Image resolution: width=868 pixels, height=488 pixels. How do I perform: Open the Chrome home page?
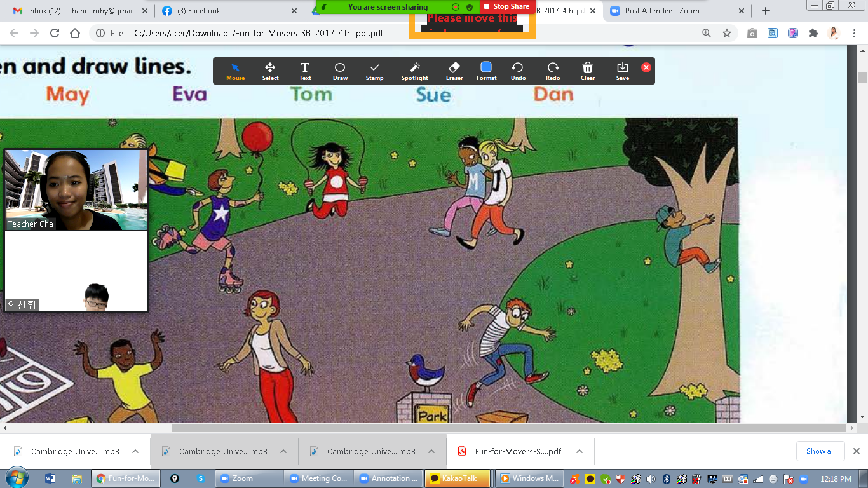75,33
